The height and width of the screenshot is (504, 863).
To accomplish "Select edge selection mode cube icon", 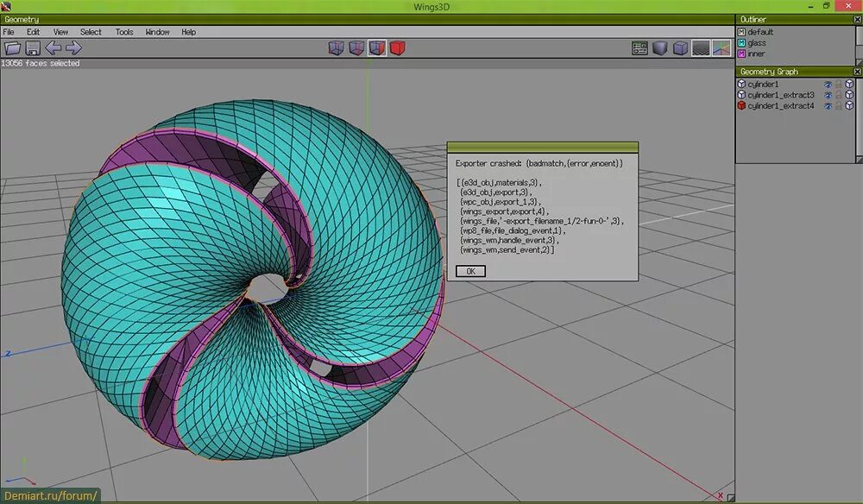I will (x=356, y=48).
